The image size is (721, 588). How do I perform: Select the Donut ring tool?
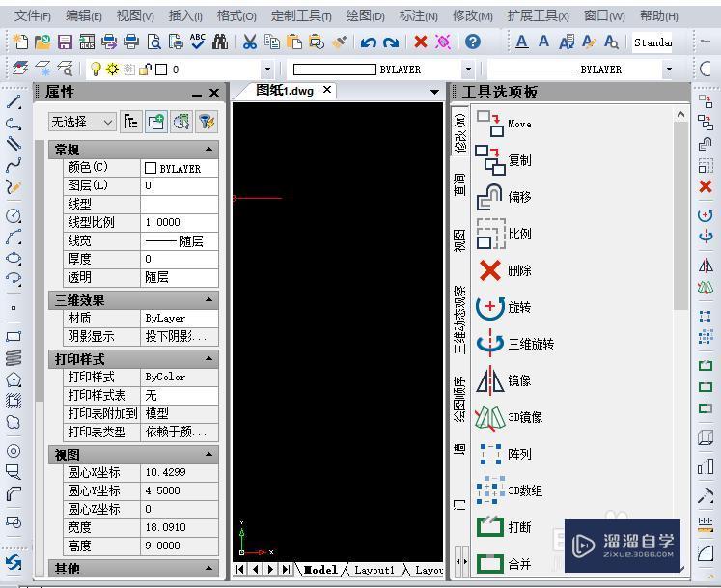coord(14,451)
